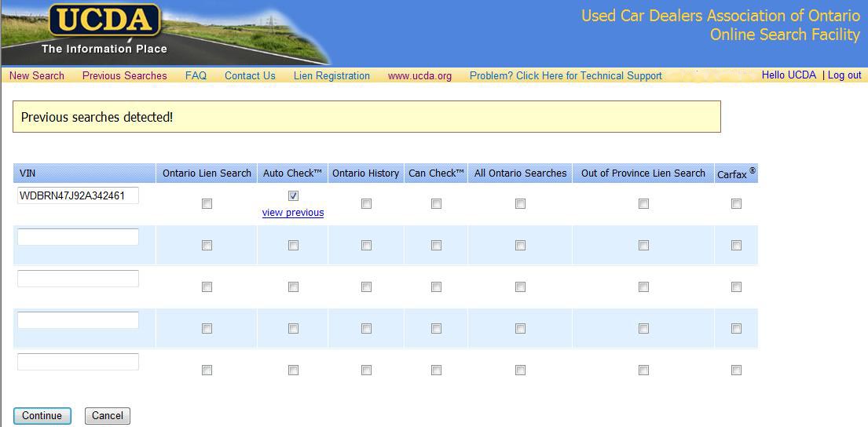Click the third row VIN input field
Image resolution: width=868 pixels, height=427 pixels.
pyautogui.click(x=78, y=278)
